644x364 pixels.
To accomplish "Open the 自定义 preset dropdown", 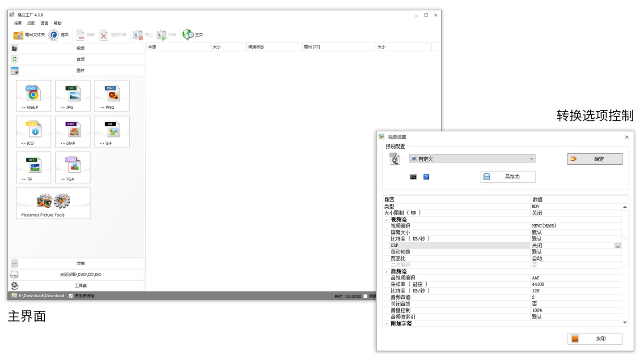I will pyautogui.click(x=472, y=158).
